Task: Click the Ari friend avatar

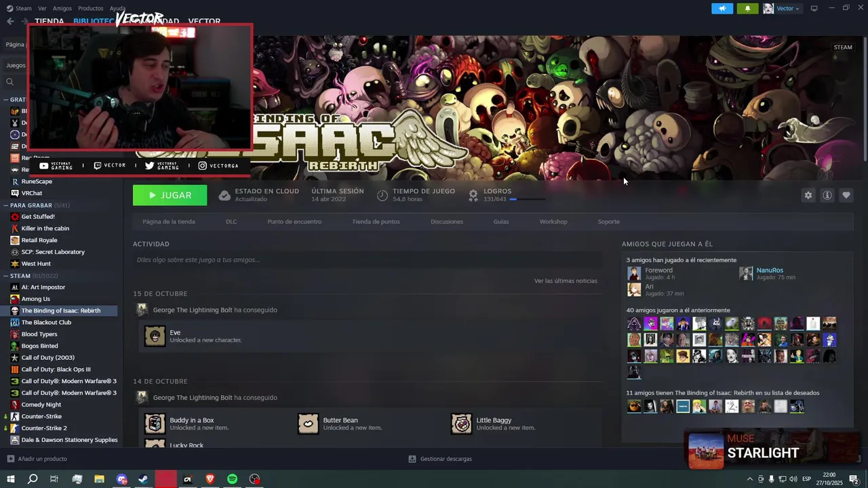Action: pos(634,289)
